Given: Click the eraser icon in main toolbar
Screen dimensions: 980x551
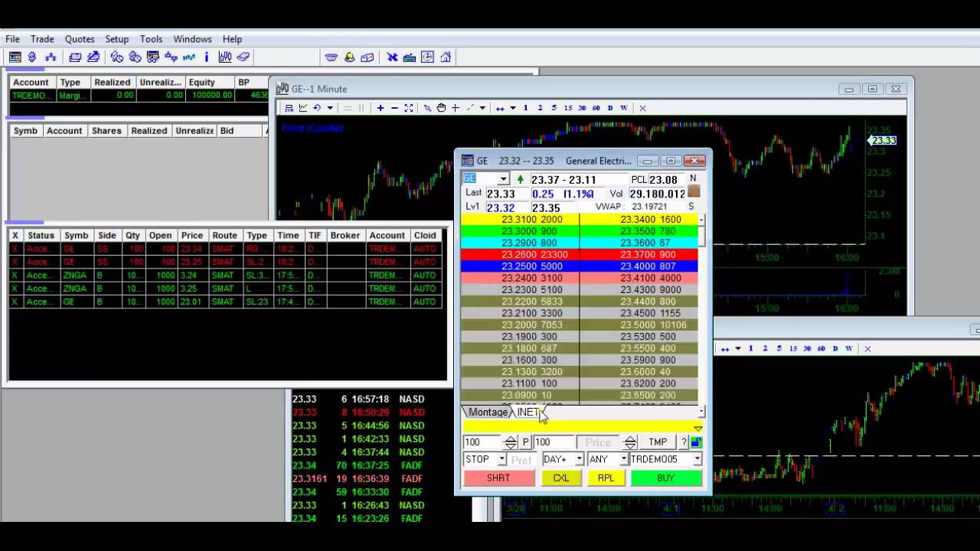Looking at the screenshot, I should point(243,57).
